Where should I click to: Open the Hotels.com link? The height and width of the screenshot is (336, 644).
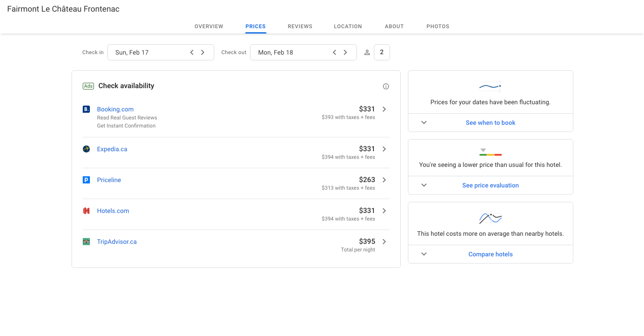(113, 211)
